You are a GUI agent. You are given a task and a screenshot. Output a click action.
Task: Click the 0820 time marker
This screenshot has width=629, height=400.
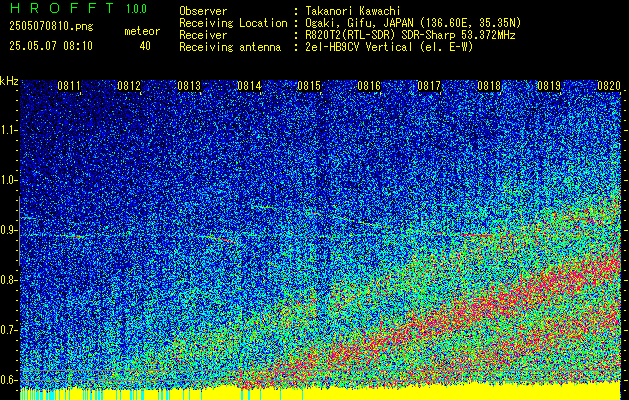coord(609,86)
